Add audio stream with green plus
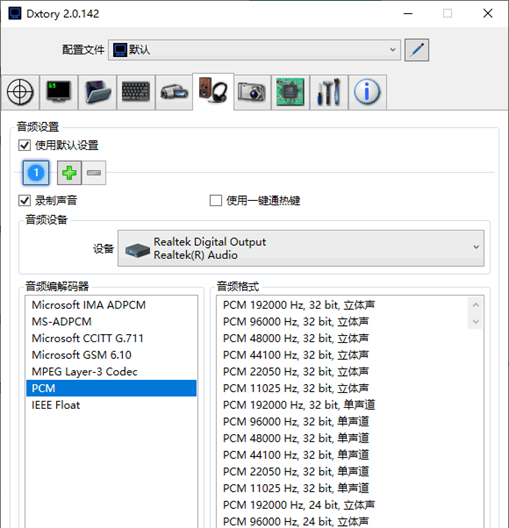The image size is (509, 528). point(69,173)
